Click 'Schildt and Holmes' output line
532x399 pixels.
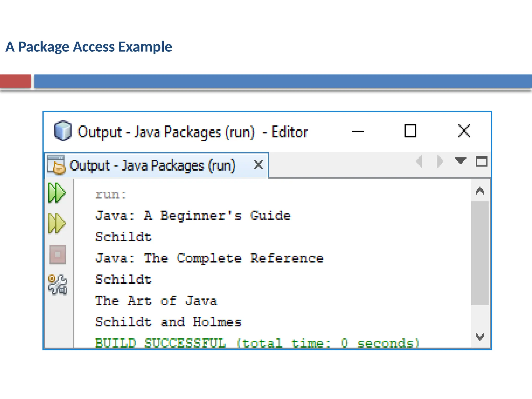tap(168, 322)
